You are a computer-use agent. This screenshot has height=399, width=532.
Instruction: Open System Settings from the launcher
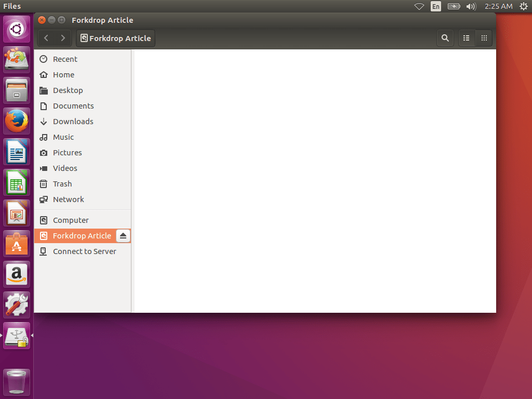click(17, 305)
